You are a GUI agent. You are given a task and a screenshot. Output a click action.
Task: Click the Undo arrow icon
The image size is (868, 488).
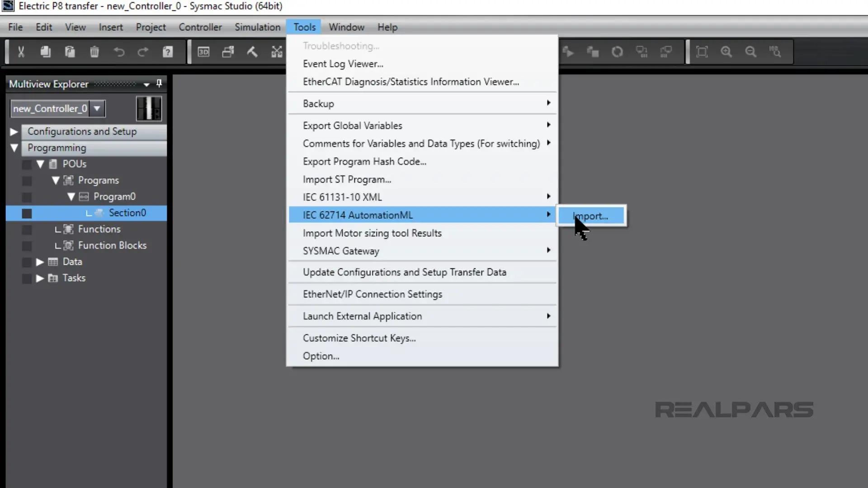[x=118, y=52]
